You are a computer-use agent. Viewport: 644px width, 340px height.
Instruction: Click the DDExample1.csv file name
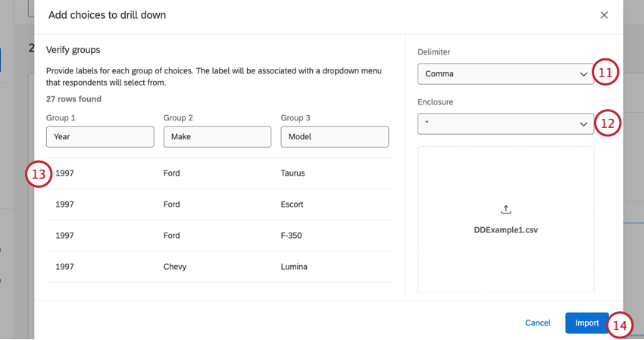coord(506,229)
